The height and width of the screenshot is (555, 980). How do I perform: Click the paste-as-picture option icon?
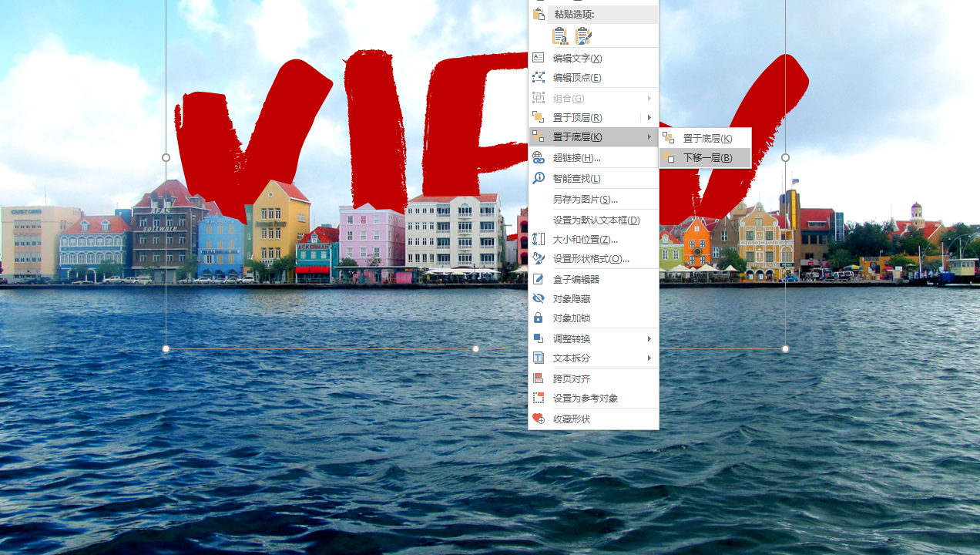click(583, 35)
